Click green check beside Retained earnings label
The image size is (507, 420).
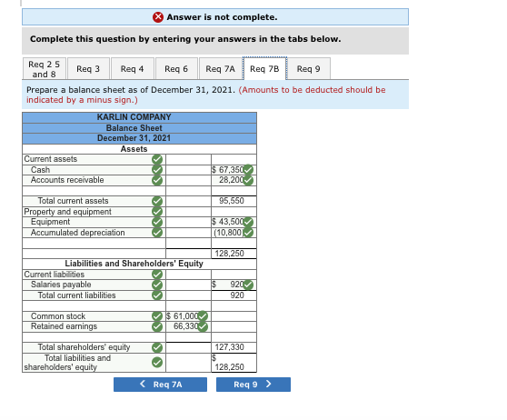click(x=157, y=326)
